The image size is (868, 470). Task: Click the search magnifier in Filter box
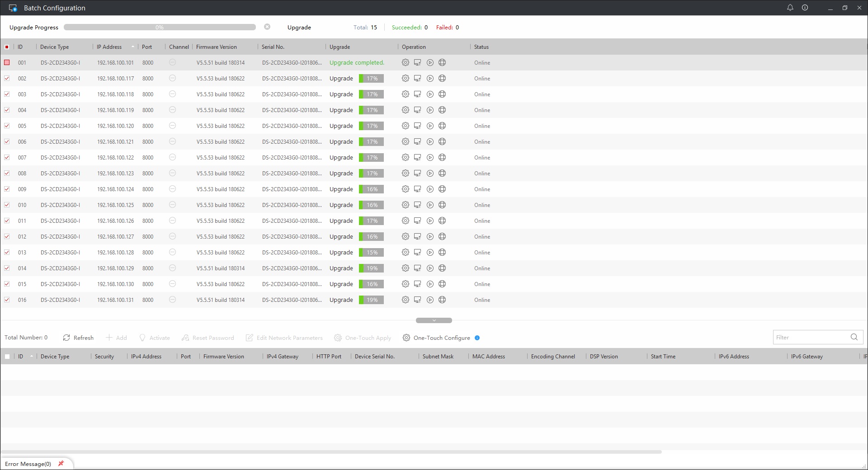tap(854, 337)
